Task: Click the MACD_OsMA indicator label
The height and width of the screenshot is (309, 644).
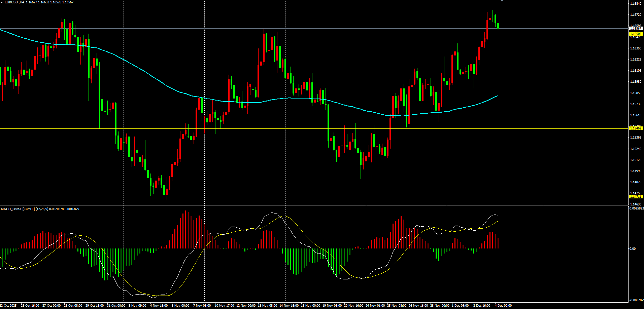Action: (x=18, y=209)
